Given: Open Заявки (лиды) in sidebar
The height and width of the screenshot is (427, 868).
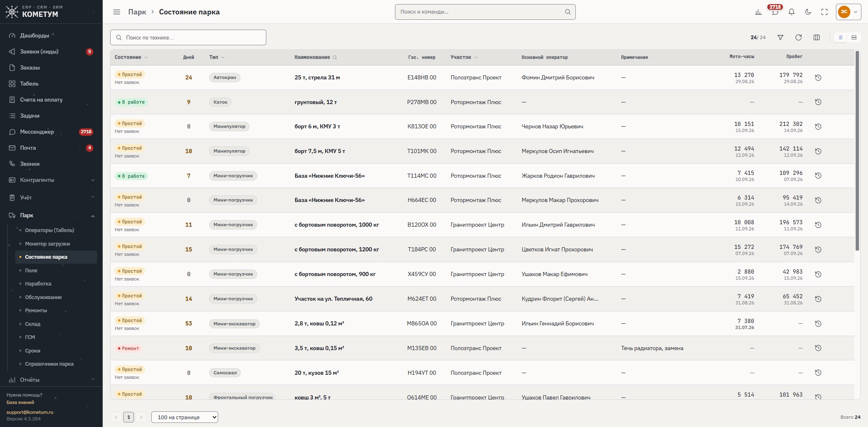Looking at the screenshot, I should (51, 51).
